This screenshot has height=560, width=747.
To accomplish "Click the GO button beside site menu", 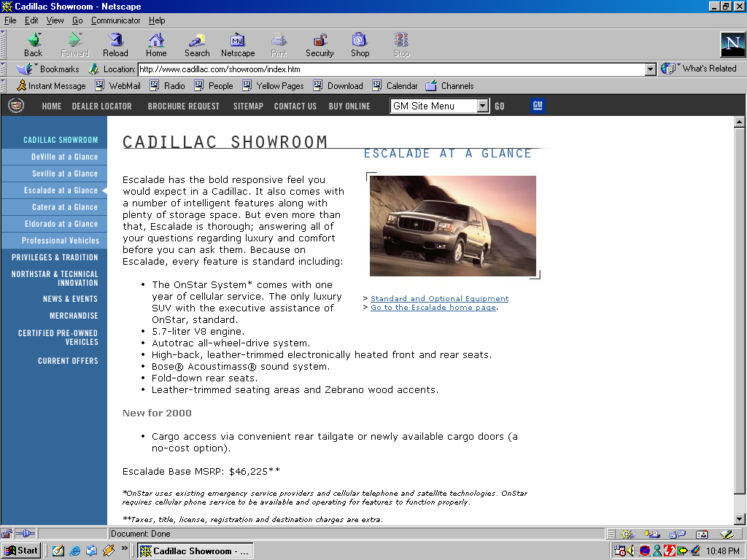I will [499, 106].
